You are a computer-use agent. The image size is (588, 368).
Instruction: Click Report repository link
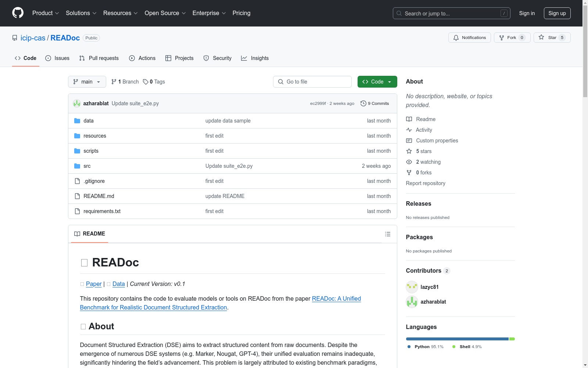coord(426,183)
